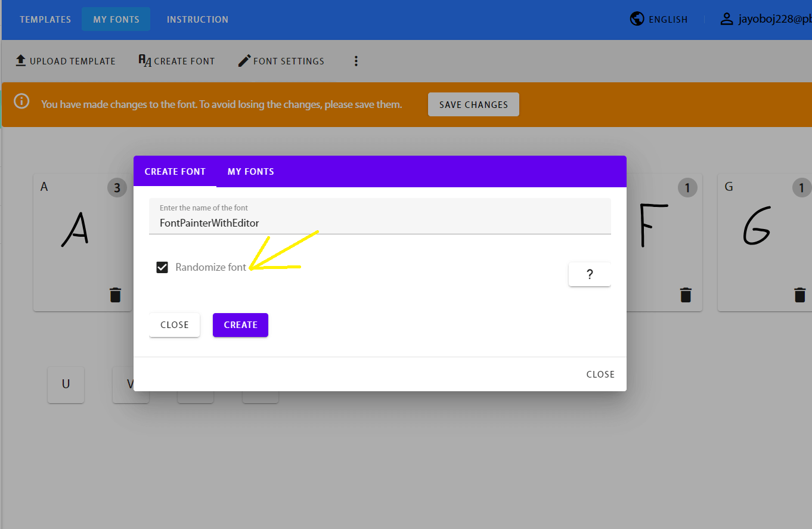Screen dimensions: 812x529
Task: Delete the letter G glyph with its trash icon
Action: coord(799,295)
